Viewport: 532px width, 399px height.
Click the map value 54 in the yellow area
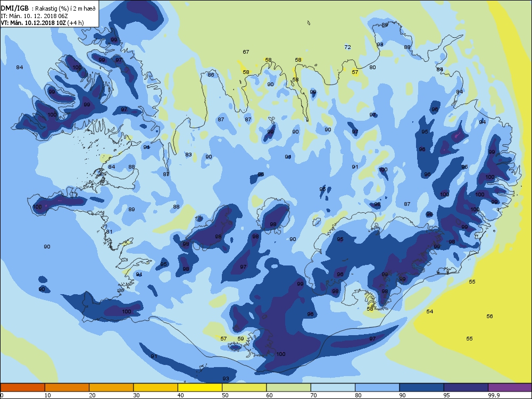[x=430, y=311]
